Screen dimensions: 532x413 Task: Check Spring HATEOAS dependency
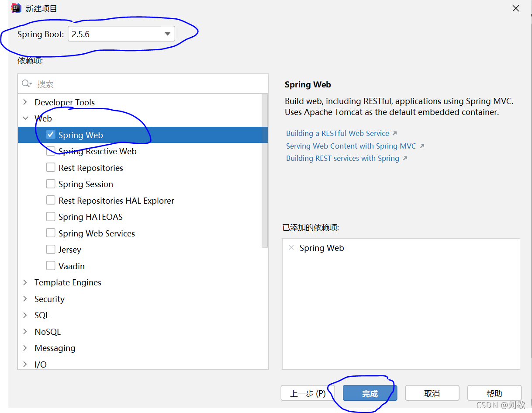pyautogui.click(x=51, y=217)
